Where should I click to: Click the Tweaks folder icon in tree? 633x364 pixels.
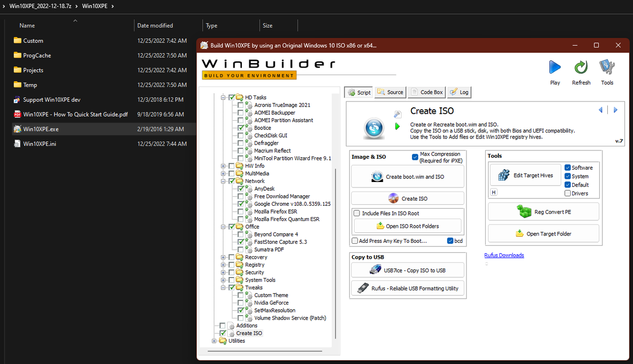tap(240, 287)
